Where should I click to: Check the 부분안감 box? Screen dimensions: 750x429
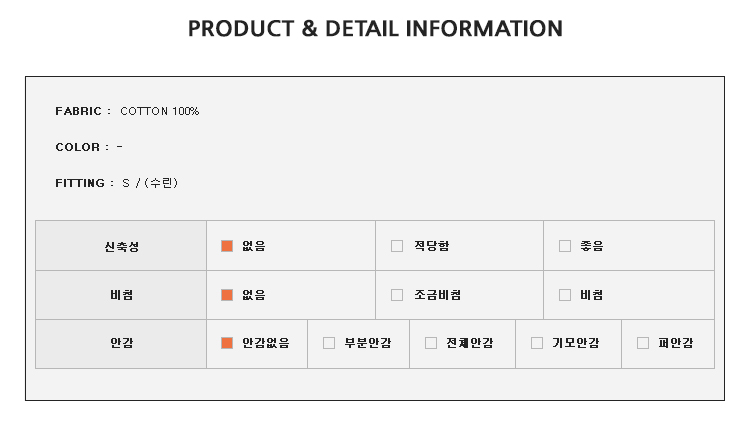pos(329,343)
